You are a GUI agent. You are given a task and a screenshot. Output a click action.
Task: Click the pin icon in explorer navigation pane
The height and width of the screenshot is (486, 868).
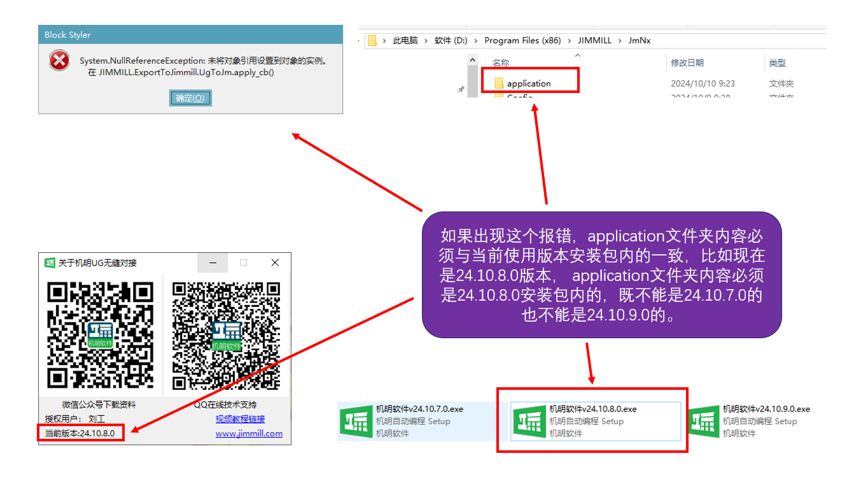[461, 90]
